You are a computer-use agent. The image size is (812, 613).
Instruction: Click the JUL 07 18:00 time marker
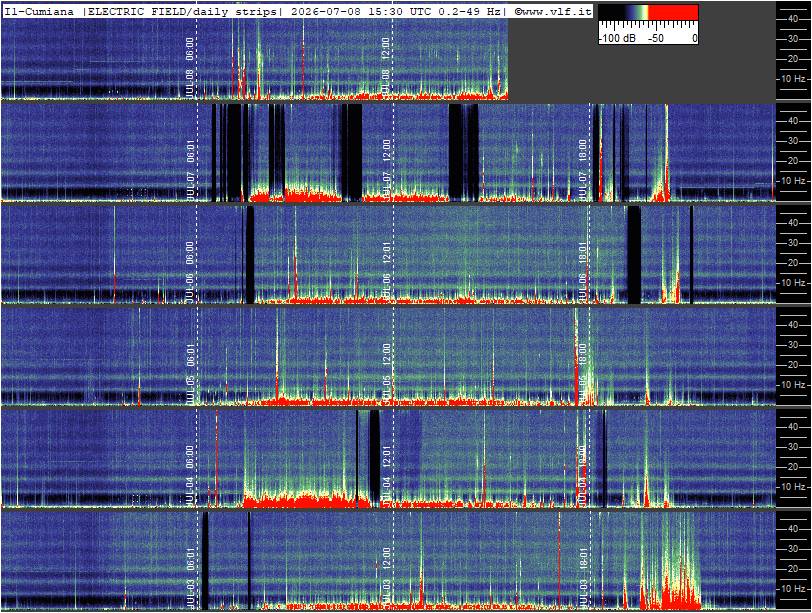(x=583, y=169)
